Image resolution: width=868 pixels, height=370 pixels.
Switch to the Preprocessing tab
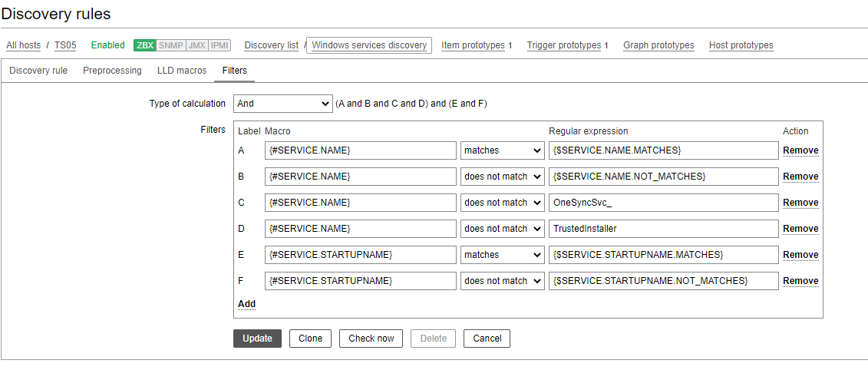[112, 71]
